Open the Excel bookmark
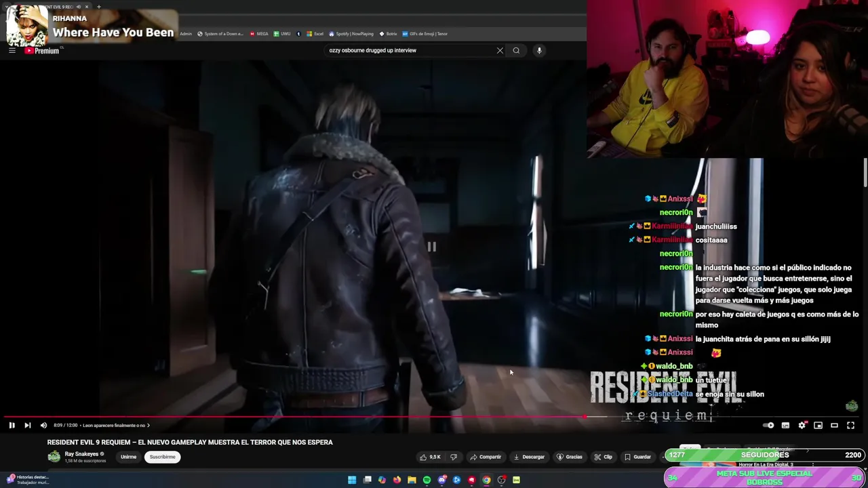 tap(315, 33)
